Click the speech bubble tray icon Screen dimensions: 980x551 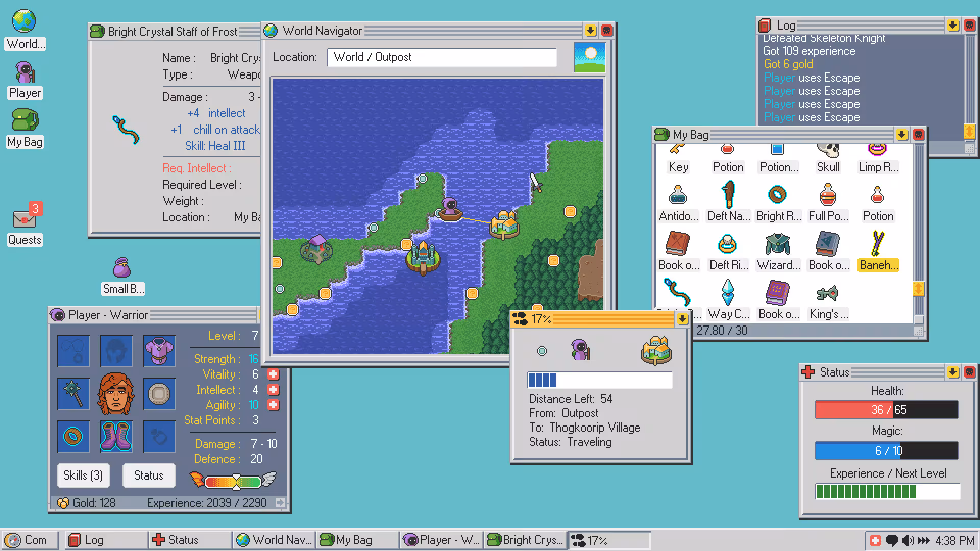pyautogui.click(x=892, y=540)
